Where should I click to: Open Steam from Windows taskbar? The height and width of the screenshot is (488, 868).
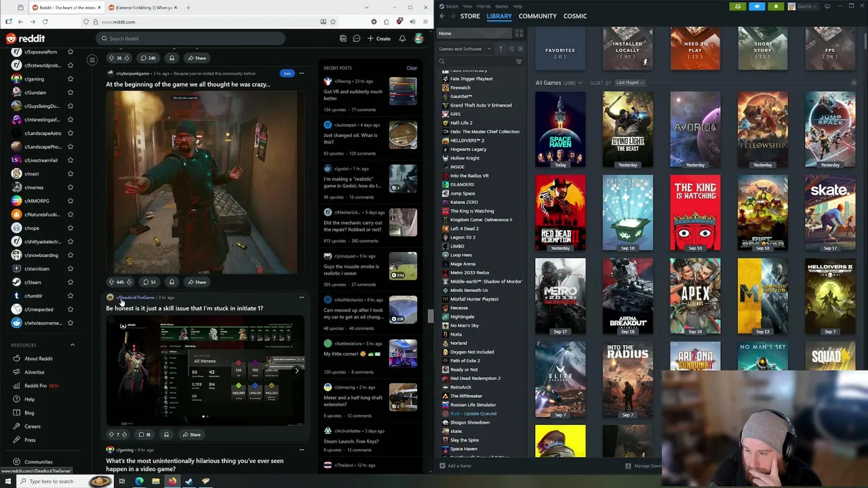pos(189,481)
